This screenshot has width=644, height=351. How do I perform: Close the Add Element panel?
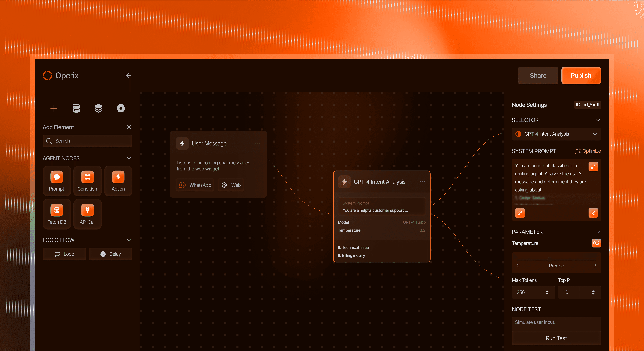tap(129, 127)
